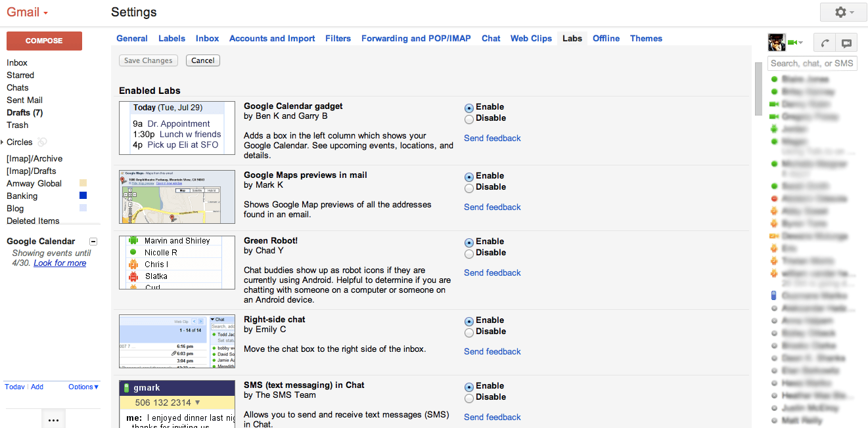Click the phone call icon
Image resolution: width=868 pixels, height=428 pixels.
tap(824, 43)
